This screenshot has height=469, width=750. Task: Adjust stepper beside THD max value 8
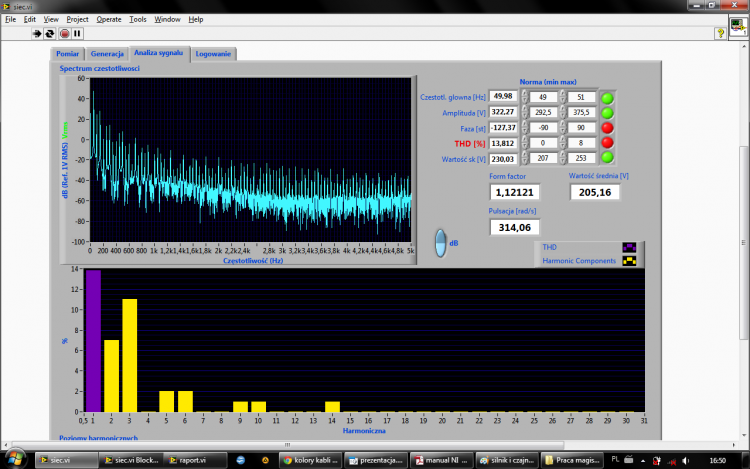pyautogui.click(x=563, y=143)
